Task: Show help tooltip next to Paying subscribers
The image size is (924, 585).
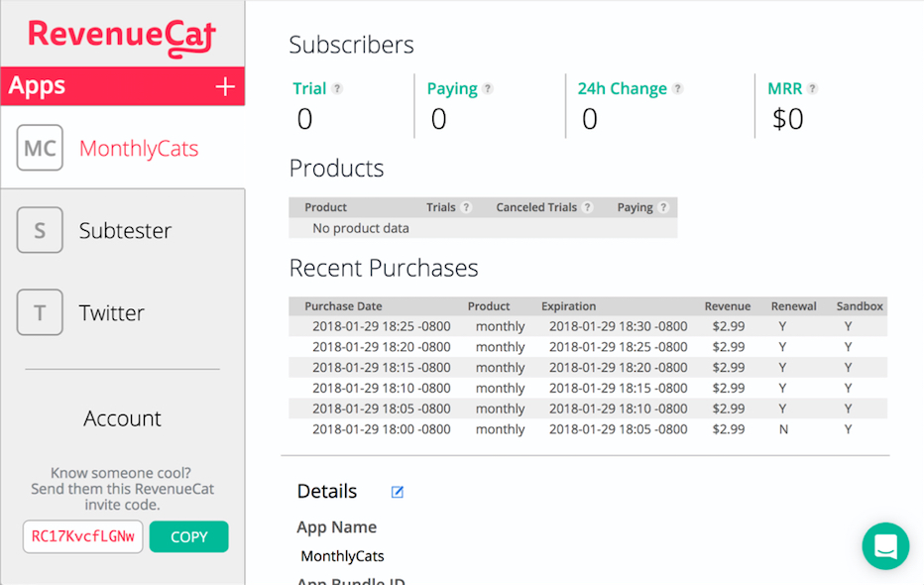Action: point(488,89)
